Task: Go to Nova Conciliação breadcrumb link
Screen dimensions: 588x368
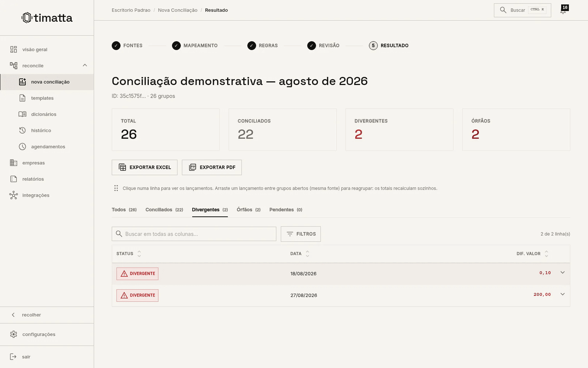Action: [178, 10]
